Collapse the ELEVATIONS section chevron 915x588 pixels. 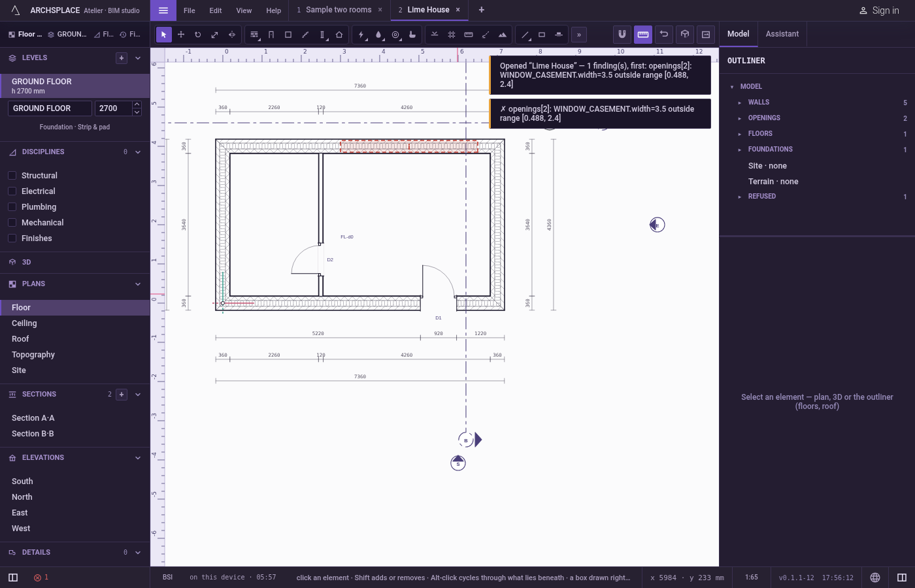tap(138, 458)
